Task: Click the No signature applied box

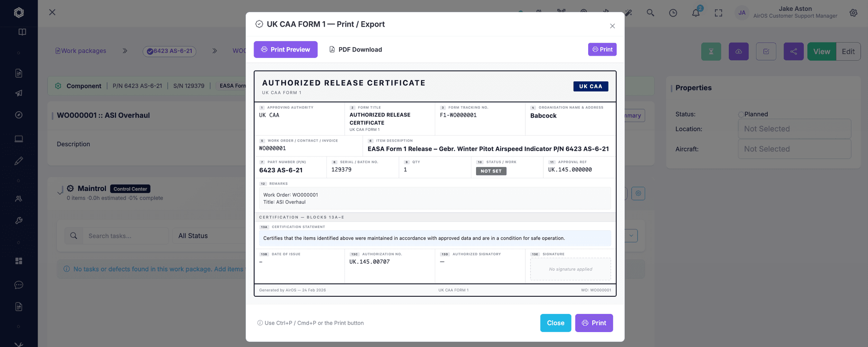Action: point(571,269)
